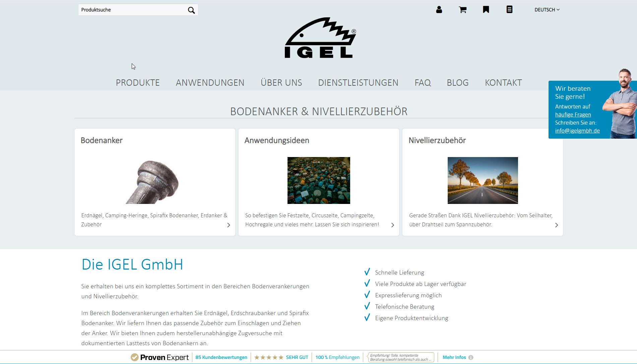Open the DIENSTLEISTUNGEN menu item
The height and width of the screenshot is (364, 637).
coord(358,83)
